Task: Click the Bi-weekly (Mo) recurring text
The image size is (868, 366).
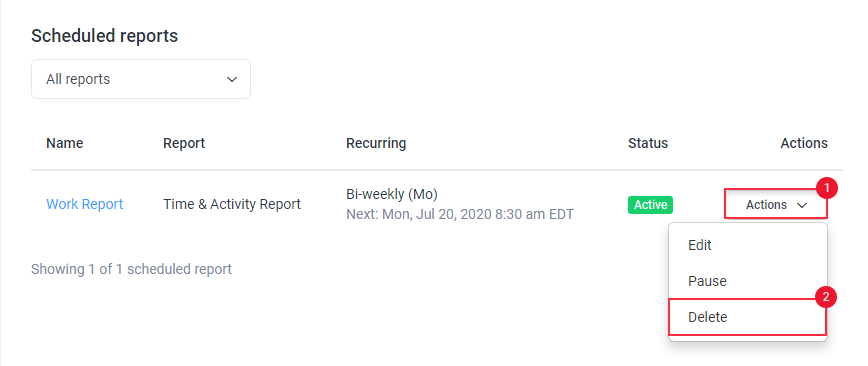Action: pos(392,194)
